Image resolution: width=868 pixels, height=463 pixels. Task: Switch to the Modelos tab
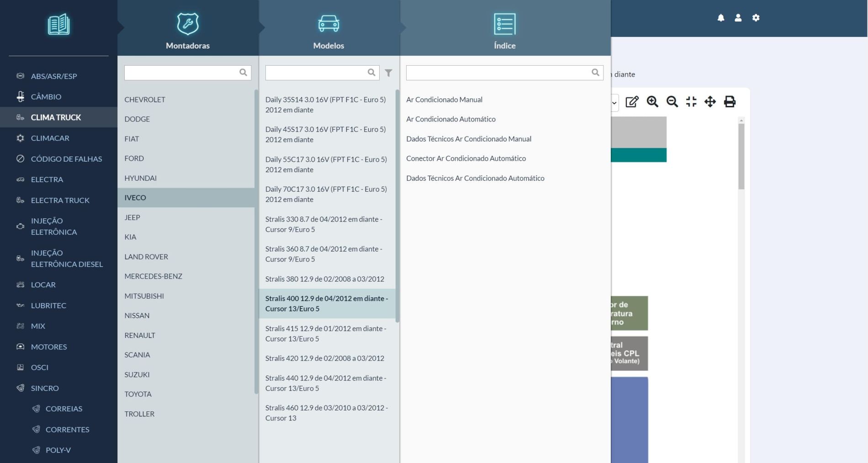coord(328,30)
